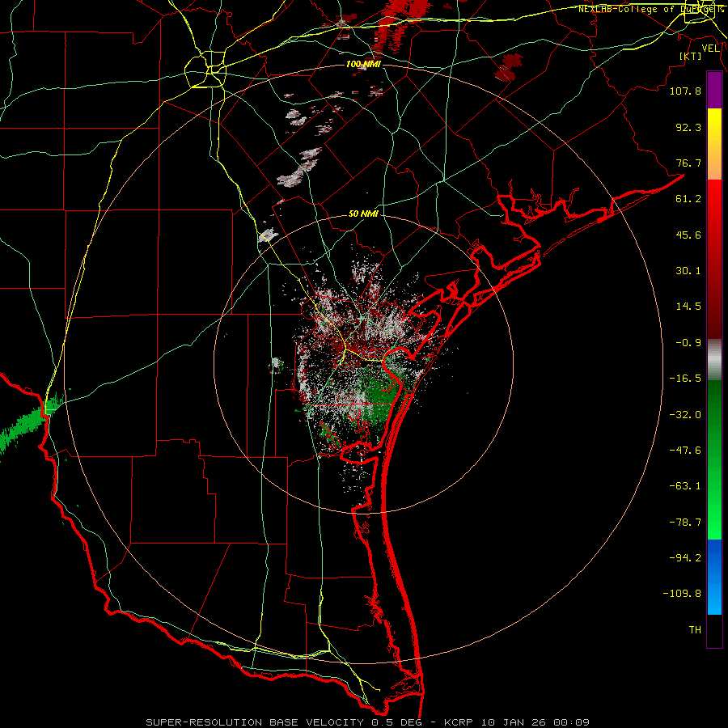Click the Super-Resolution Base Velocity caption text
The height and width of the screenshot is (728, 728).
[368, 722]
